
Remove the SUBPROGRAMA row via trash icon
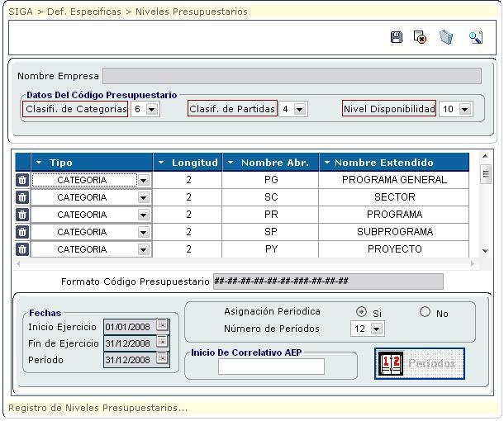(x=21, y=232)
